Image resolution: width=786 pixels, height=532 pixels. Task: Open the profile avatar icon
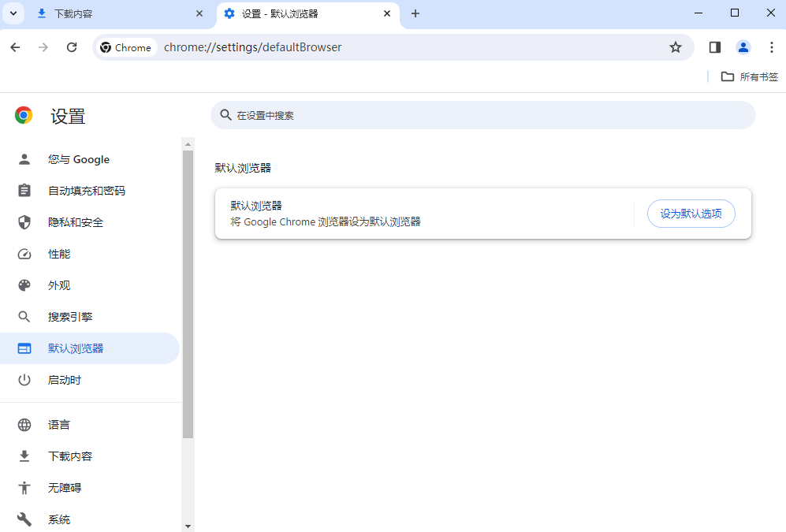click(743, 47)
